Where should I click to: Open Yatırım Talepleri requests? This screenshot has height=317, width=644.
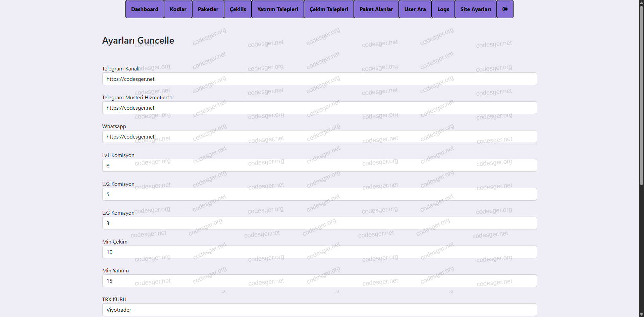click(x=277, y=9)
